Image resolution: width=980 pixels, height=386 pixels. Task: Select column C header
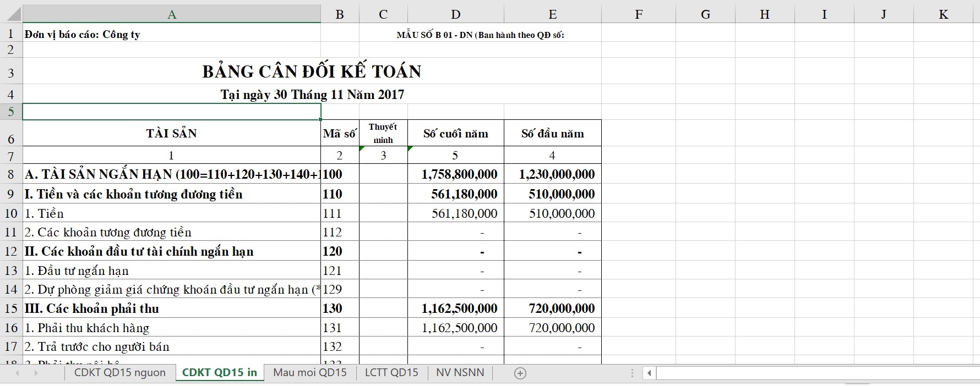[383, 14]
